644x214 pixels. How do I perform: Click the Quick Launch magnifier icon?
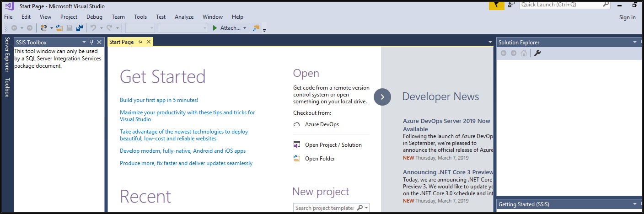(606, 4)
